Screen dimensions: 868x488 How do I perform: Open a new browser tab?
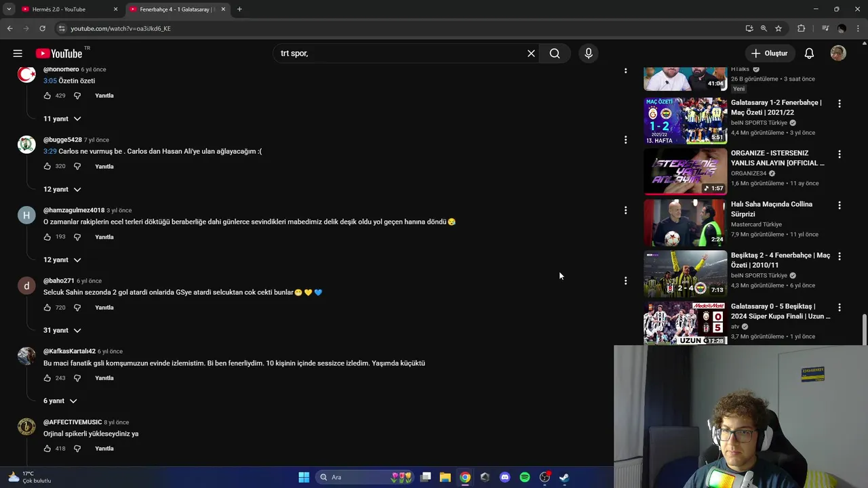239,9
